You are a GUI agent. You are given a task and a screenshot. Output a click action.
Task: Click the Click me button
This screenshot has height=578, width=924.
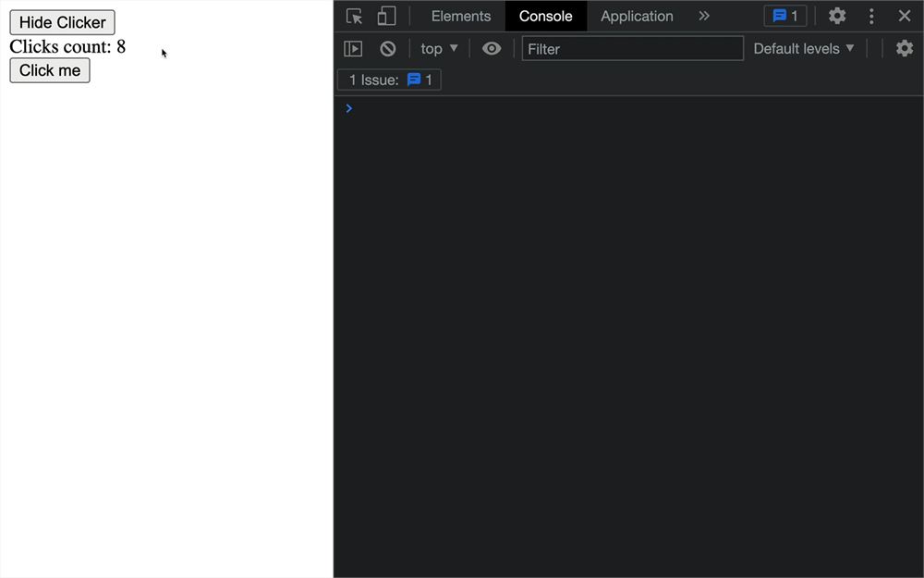[50, 70]
